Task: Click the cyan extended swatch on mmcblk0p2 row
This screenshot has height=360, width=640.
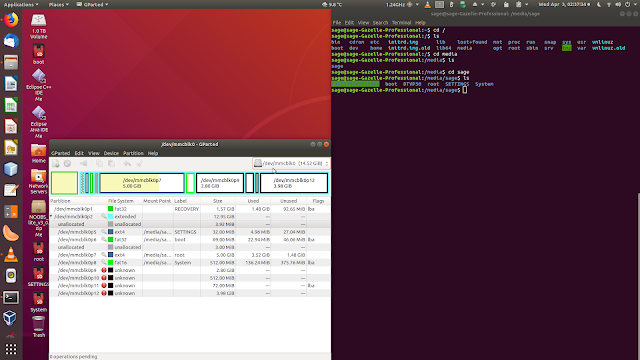Action: [x=110, y=216]
